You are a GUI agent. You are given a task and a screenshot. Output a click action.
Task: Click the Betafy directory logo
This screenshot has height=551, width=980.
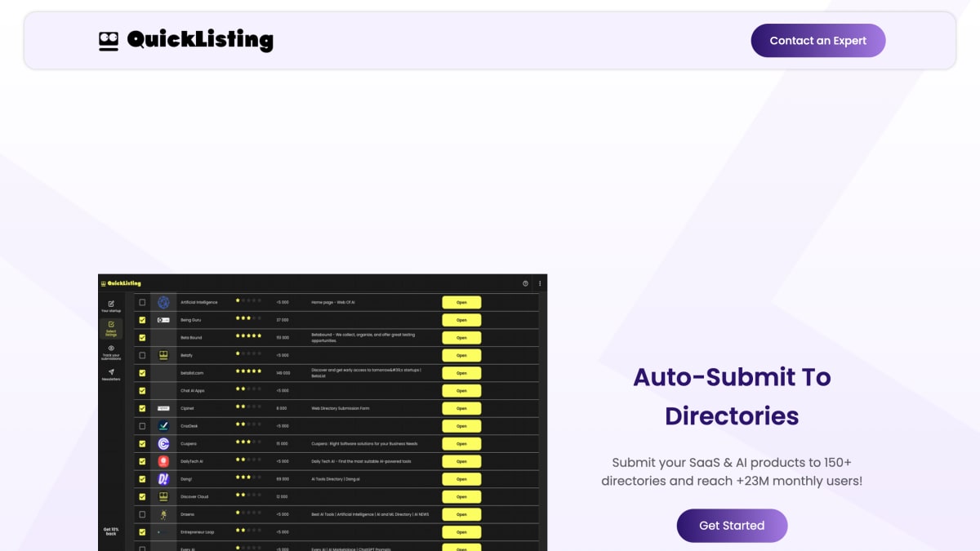coord(163,355)
